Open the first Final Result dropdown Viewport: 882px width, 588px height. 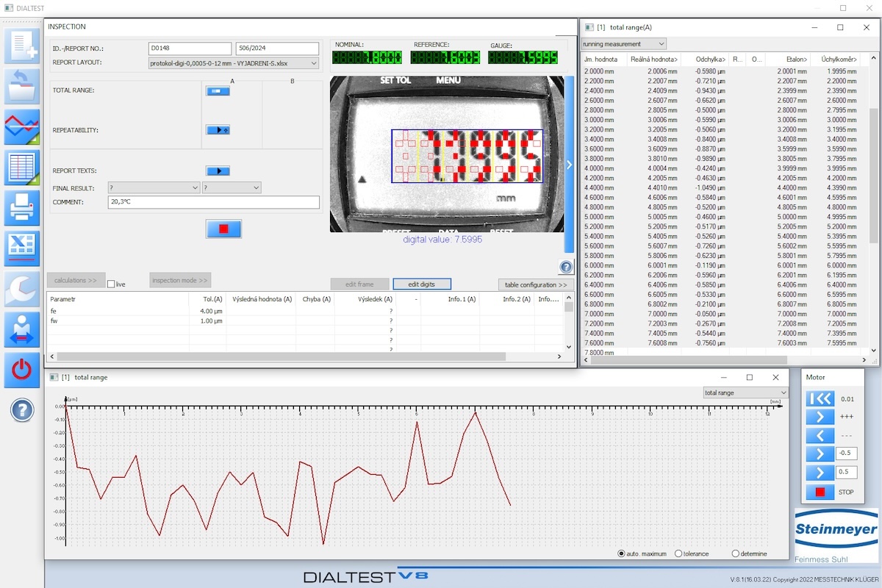[x=154, y=188]
